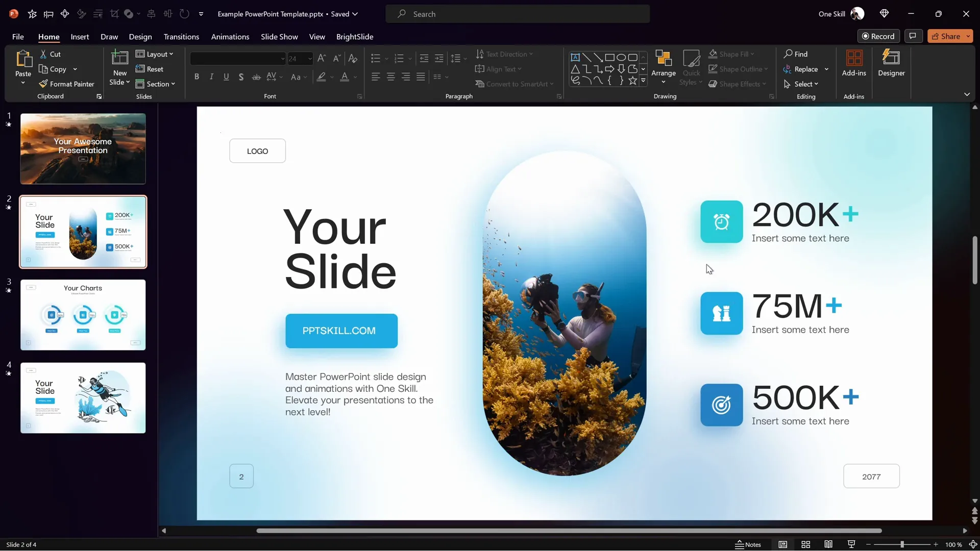Click the Search box in title bar

click(x=518, y=14)
